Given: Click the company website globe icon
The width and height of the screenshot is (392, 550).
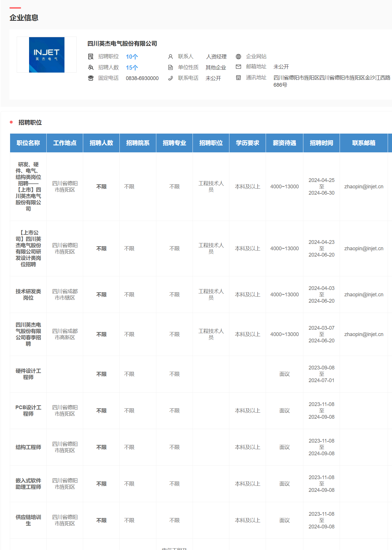Looking at the screenshot, I should click(x=238, y=56).
